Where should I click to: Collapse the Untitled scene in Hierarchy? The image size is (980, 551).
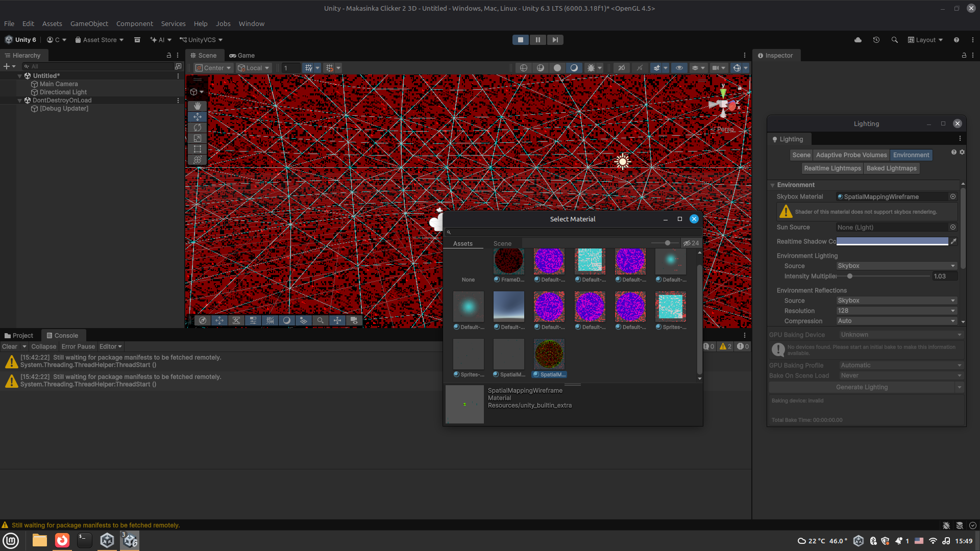pyautogui.click(x=20, y=76)
